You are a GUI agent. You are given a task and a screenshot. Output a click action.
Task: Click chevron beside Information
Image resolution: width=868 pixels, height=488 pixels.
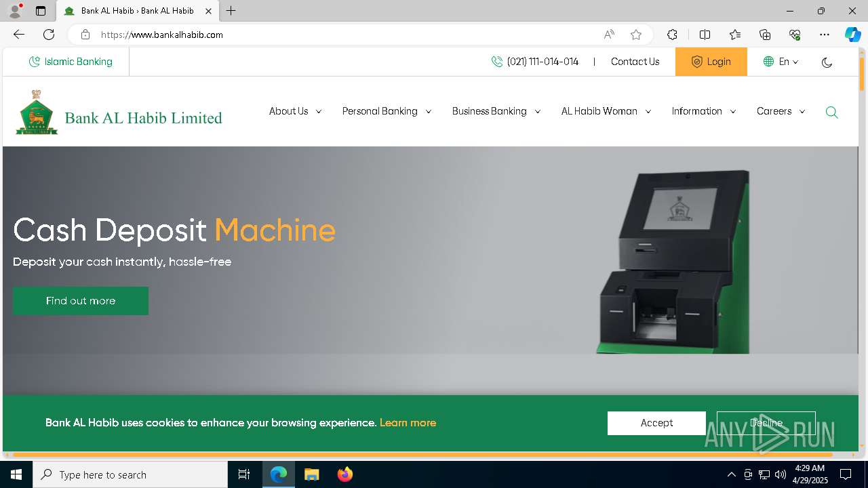[733, 112]
